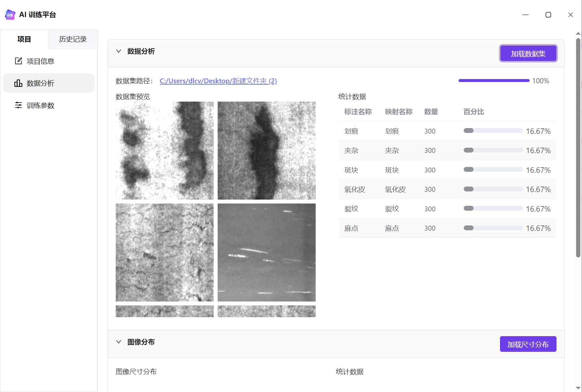Screen dimensions: 582x392
Task: Click the dark preview thumbnail with white scratches
Action: [x=267, y=253]
